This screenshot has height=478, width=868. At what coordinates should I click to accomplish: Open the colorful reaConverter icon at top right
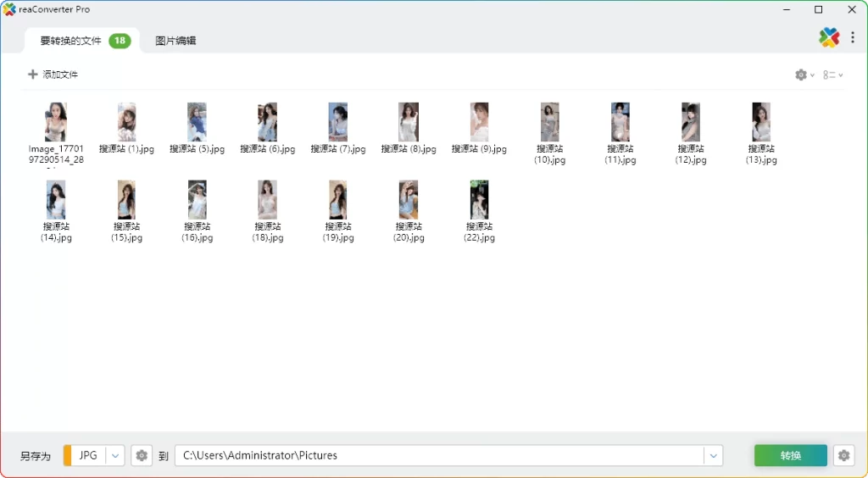point(829,37)
